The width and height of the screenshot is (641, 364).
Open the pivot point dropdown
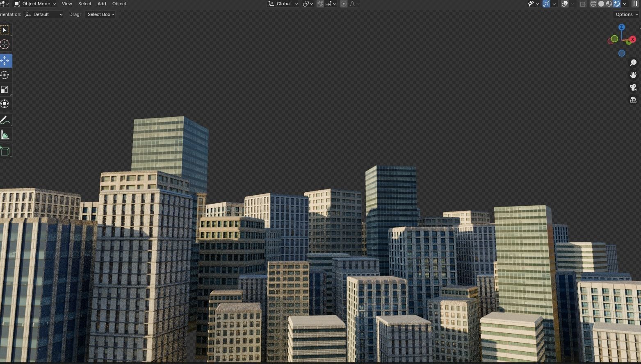[308, 4]
